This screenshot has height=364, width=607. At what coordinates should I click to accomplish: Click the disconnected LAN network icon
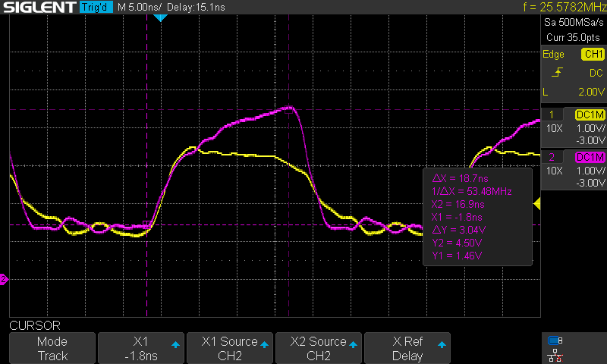(x=555, y=354)
